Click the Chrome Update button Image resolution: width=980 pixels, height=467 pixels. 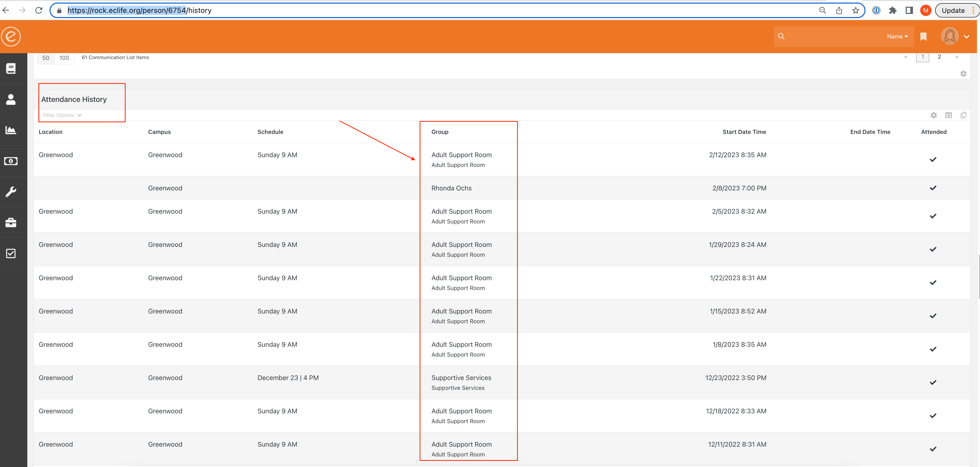pos(953,10)
